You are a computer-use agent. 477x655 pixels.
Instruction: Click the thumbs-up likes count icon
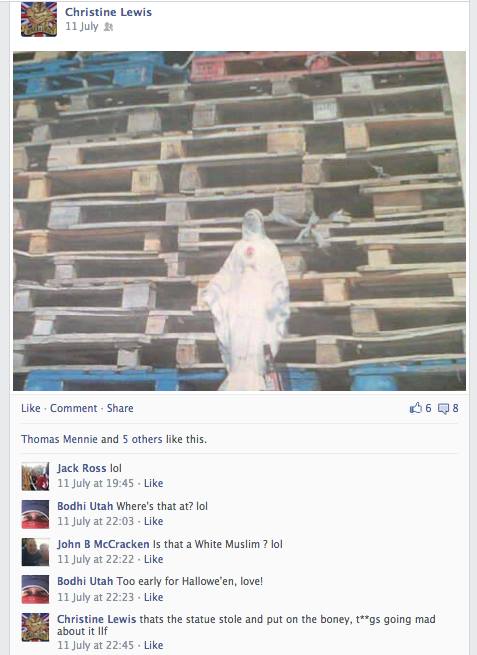(x=416, y=408)
